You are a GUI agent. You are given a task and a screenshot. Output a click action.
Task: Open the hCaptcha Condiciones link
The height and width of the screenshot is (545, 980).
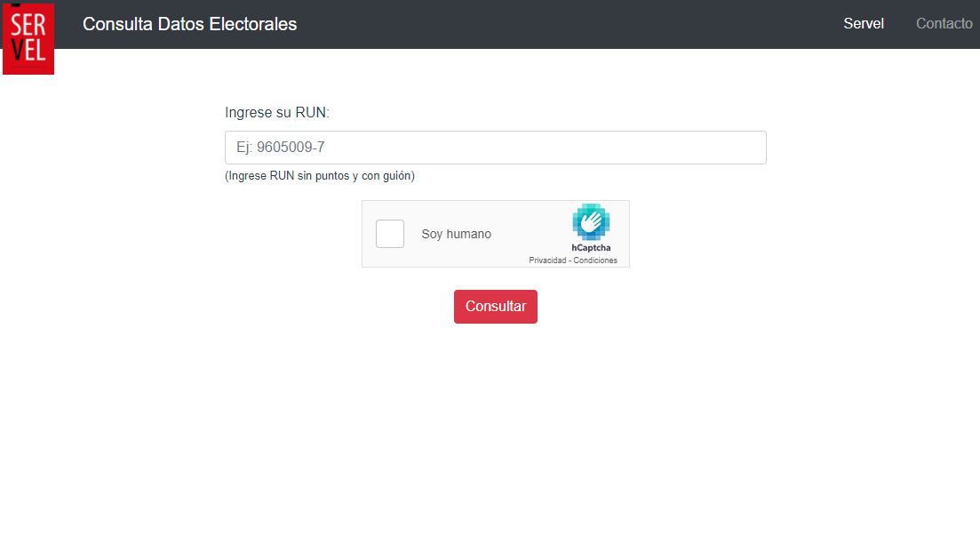[595, 260]
